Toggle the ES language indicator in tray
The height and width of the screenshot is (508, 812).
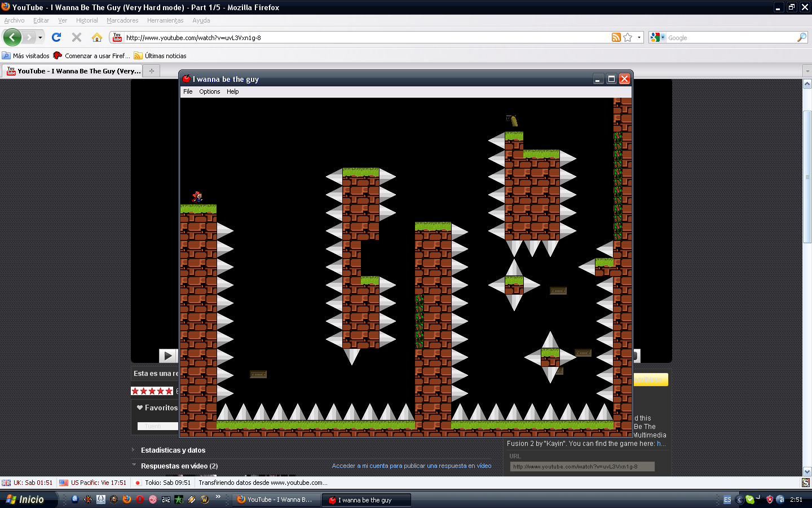coord(727,500)
